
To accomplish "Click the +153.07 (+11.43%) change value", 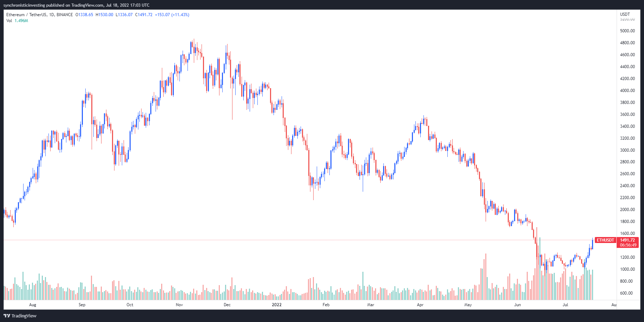I will click(172, 15).
